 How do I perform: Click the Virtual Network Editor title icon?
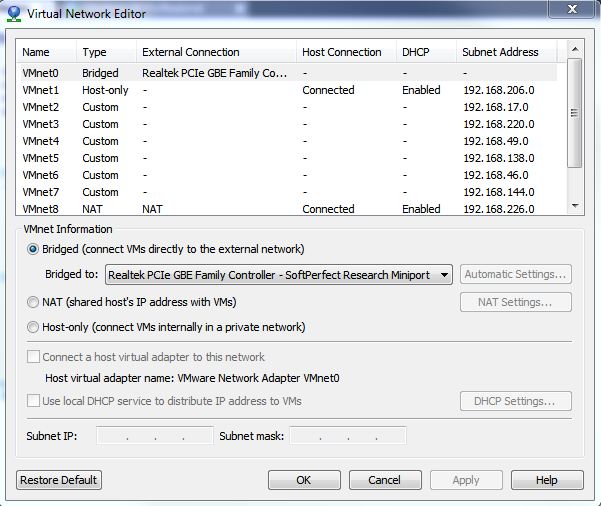12,14
